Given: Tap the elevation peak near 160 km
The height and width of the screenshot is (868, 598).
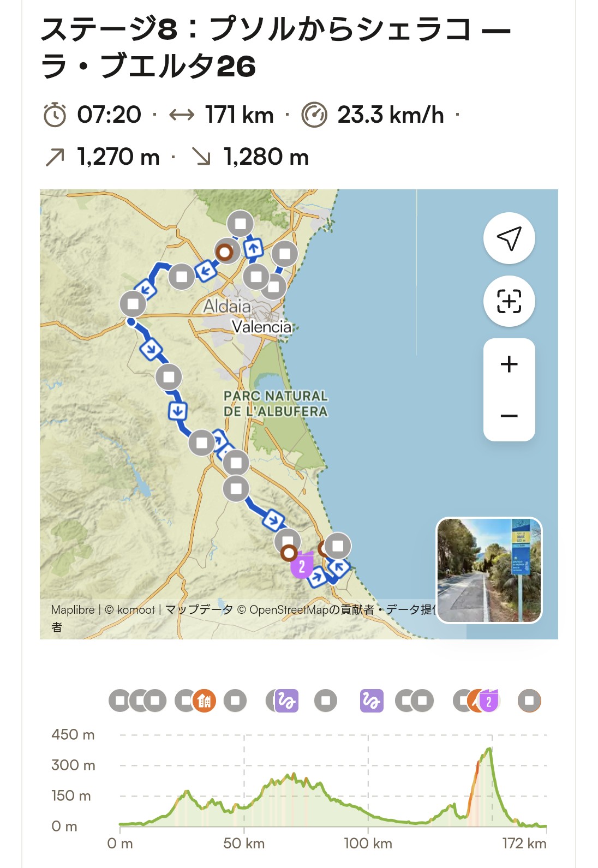Looking at the screenshot, I should click(490, 749).
